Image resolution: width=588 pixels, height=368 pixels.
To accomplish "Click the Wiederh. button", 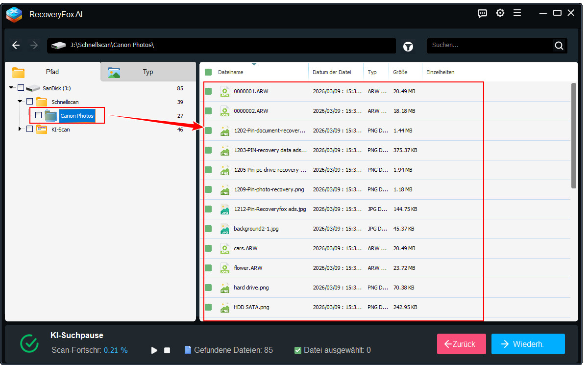I will click(x=528, y=344).
